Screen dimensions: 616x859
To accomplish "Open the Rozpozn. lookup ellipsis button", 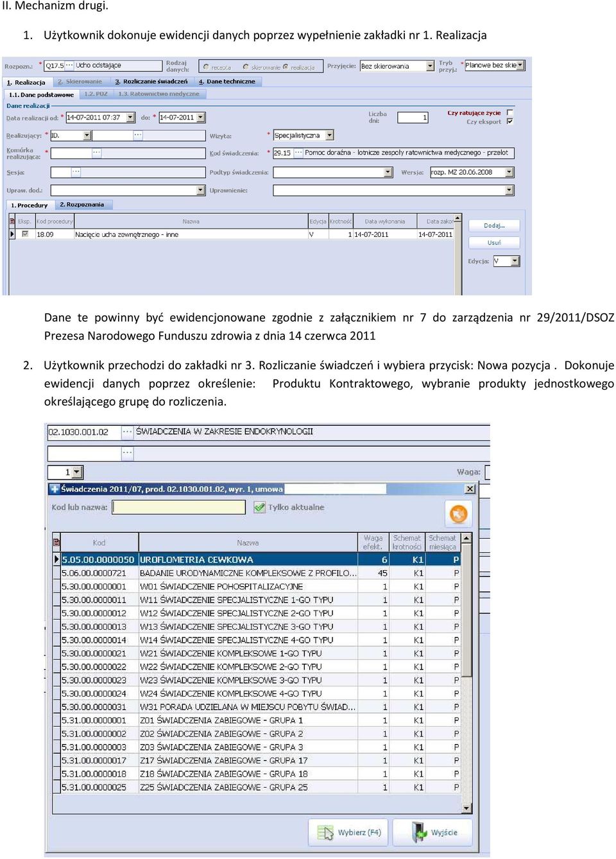I will pyautogui.click(x=70, y=65).
